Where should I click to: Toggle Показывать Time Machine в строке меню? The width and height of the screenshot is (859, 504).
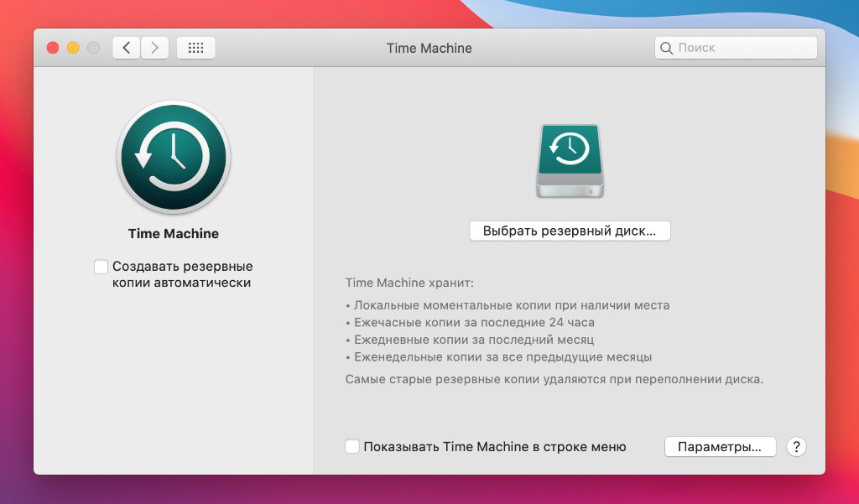352,446
